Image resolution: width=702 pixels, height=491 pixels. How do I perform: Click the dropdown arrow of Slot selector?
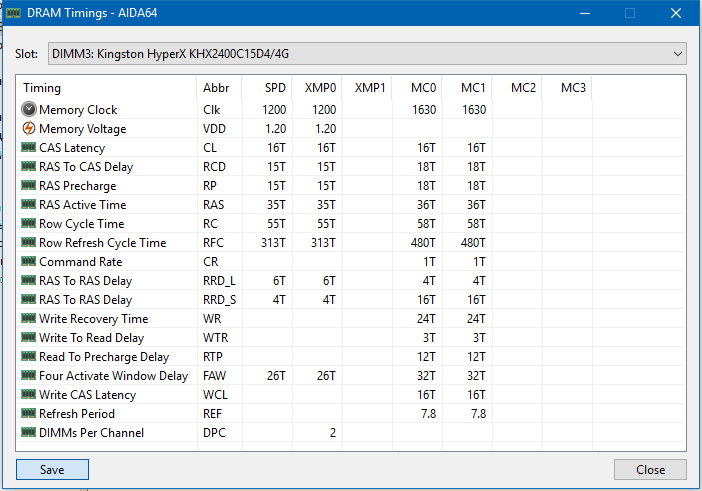pyautogui.click(x=677, y=53)
